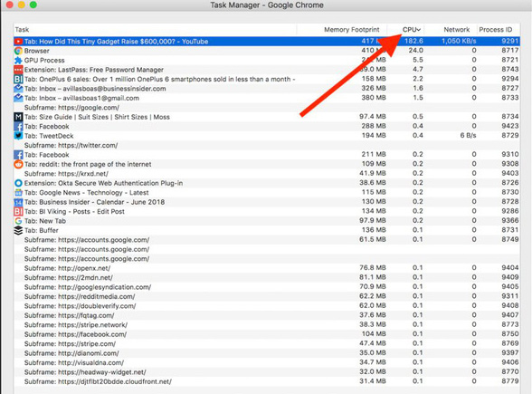Select Subframe redditmedia.com row
This screenshot has height=394, width=532.
(267, 296)
